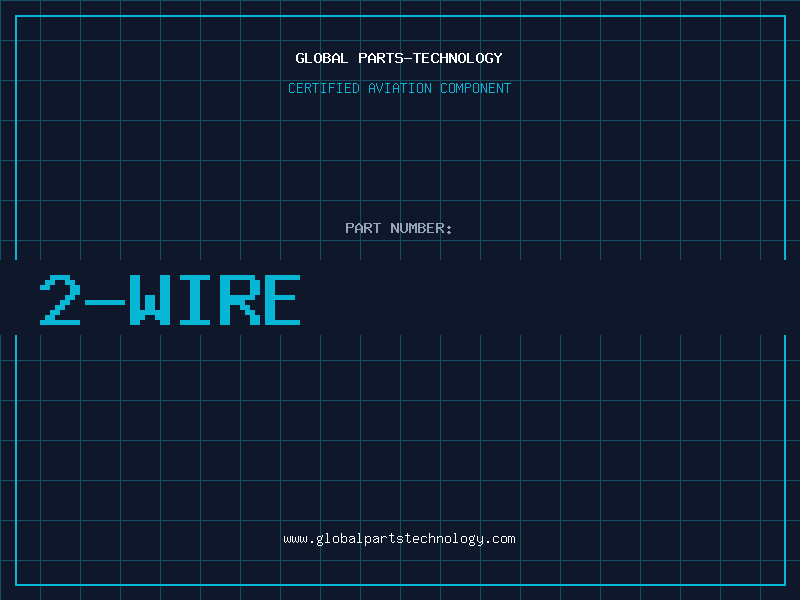Click the large letter W in WIRE

pyautogui.click(x=149, y=300)
